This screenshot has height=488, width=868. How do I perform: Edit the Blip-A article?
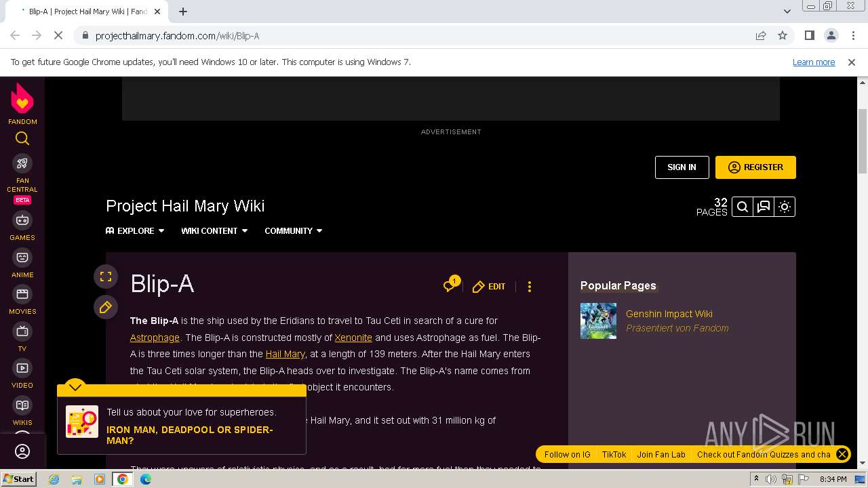(489, 287)
